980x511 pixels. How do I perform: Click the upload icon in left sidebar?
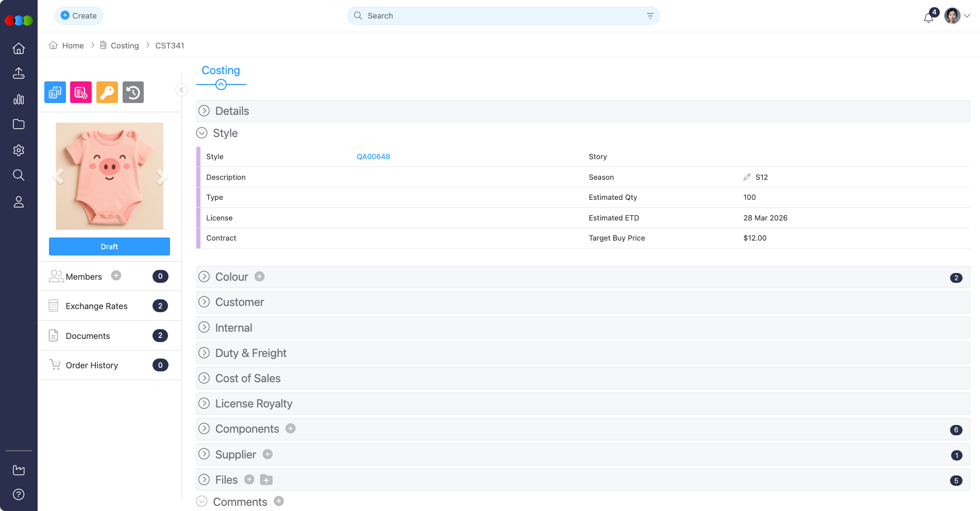point(19,73)
